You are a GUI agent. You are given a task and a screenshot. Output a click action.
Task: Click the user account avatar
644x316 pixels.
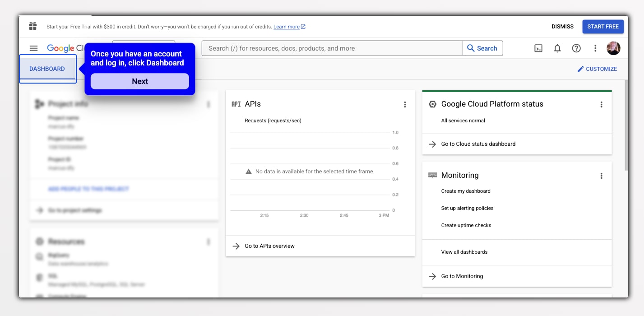613,48
